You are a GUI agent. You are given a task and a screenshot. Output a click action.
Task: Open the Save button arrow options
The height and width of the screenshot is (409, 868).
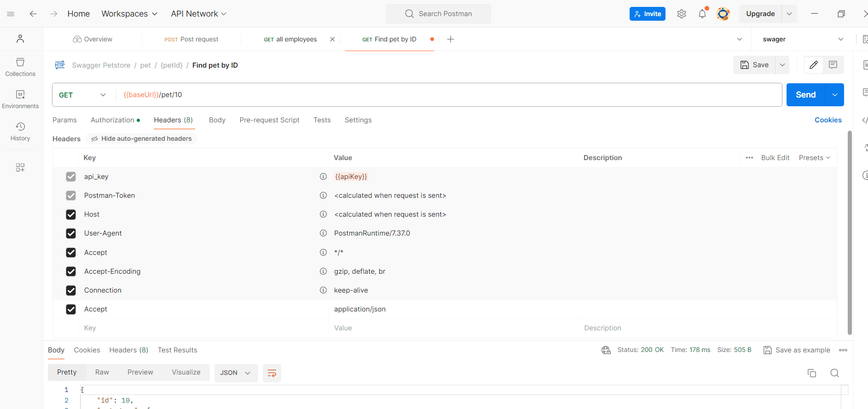[x=782, y=65]
